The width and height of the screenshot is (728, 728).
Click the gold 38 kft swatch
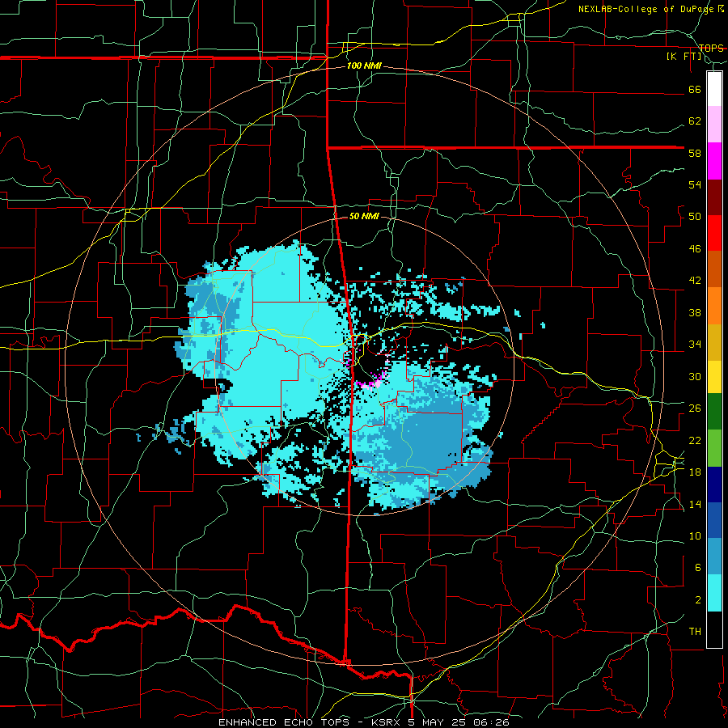714,342
